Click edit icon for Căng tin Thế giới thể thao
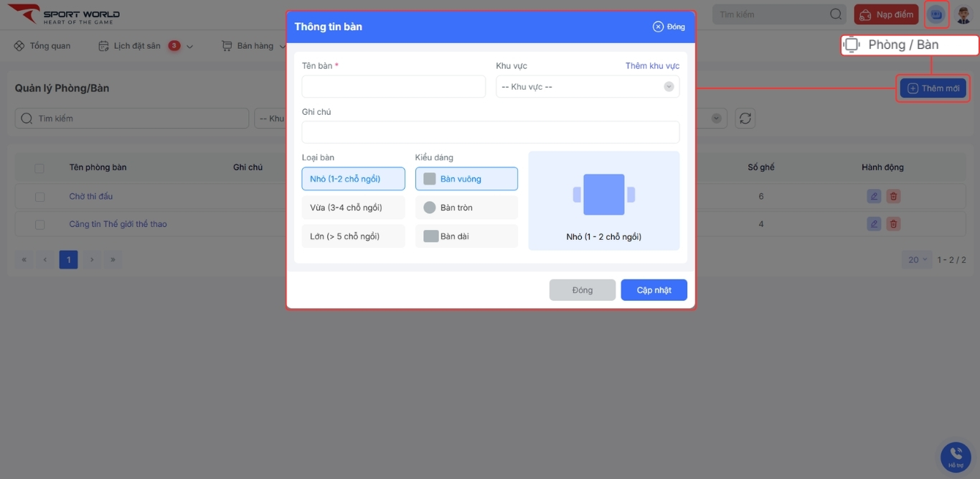 click(873, 224)
